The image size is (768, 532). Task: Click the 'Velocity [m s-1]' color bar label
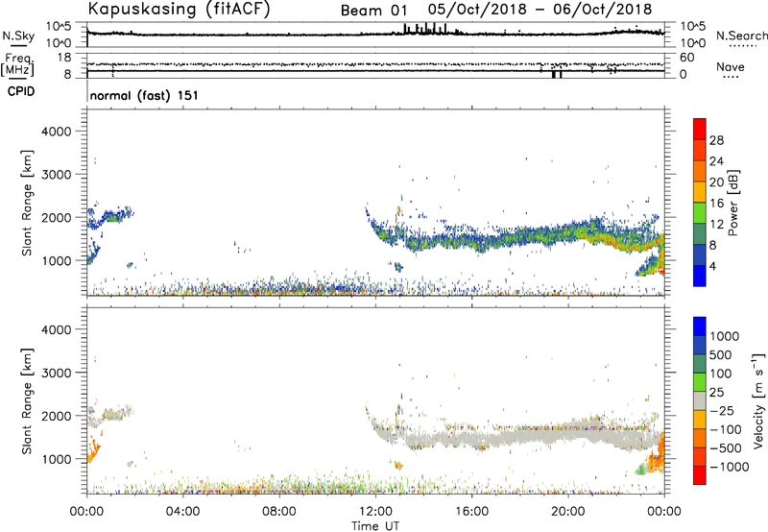[x=758, y=400]
